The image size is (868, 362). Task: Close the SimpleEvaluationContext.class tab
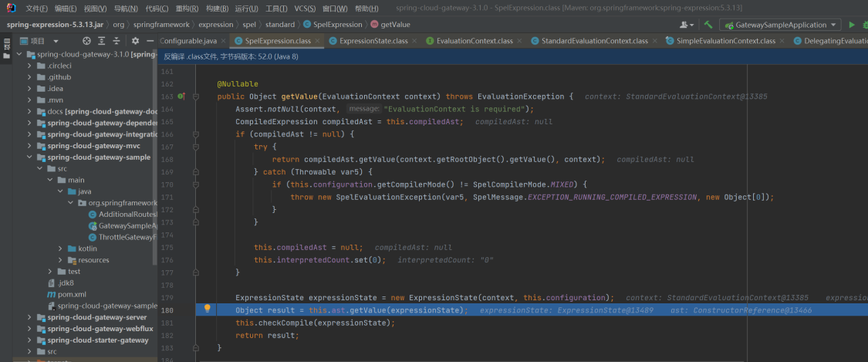(782, 41)
